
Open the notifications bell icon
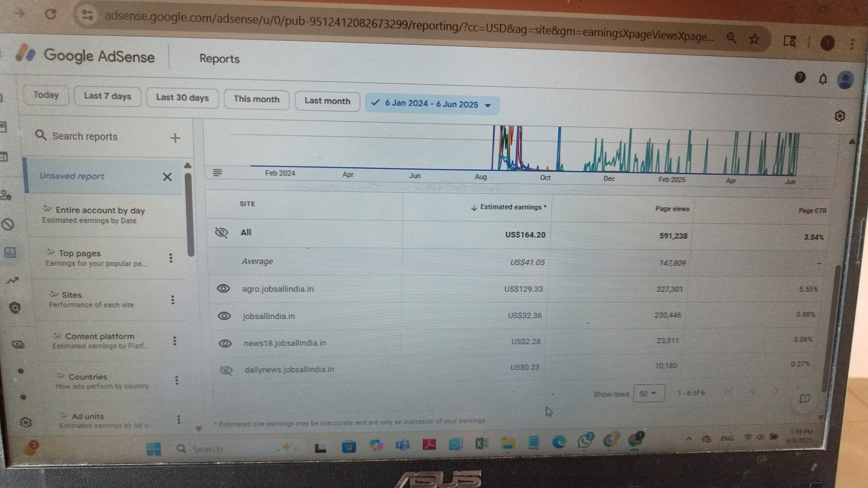[x=823, y=79]
